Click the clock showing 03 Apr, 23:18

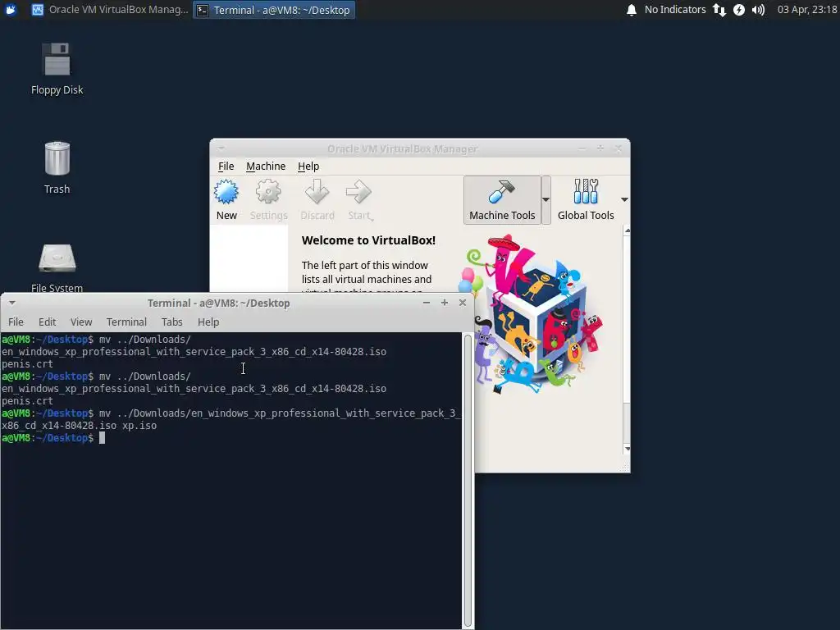click(807, 10)
